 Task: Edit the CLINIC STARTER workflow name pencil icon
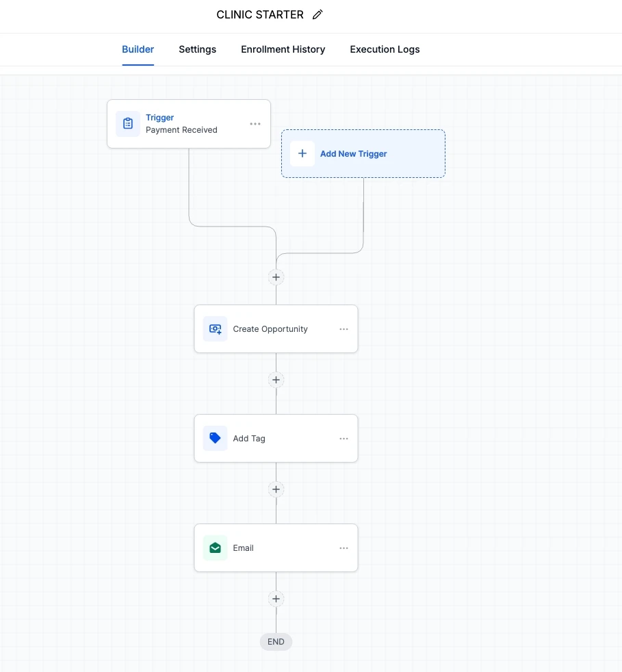[318, 14]
